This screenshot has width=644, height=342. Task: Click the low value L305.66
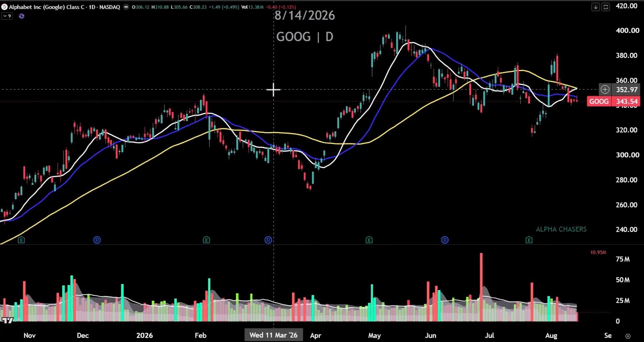coord(179,7)
